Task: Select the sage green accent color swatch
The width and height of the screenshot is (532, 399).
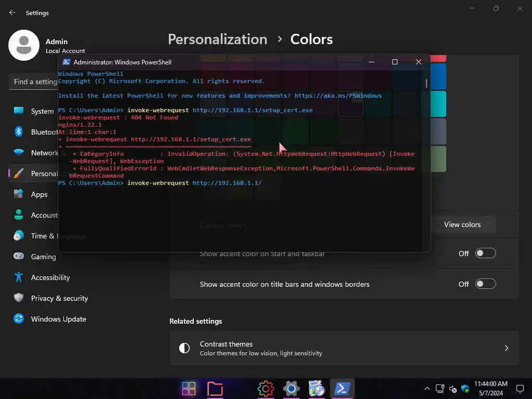Action: point(438,159)
